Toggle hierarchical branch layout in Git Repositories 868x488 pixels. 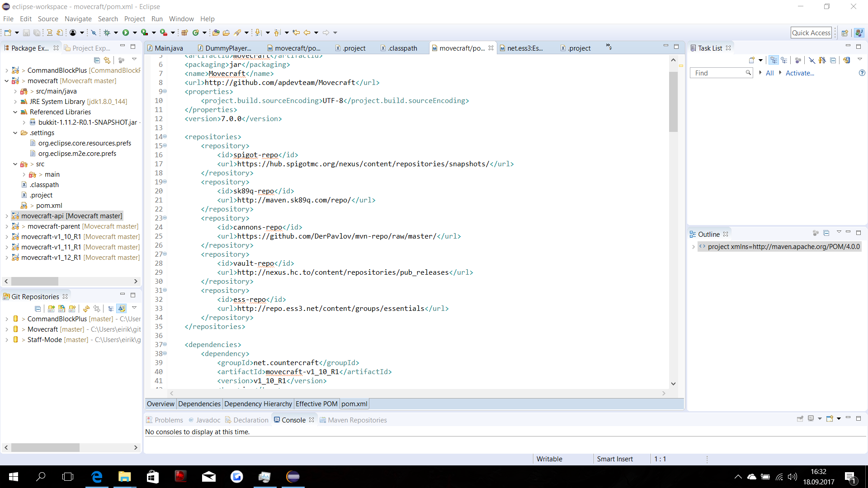(111, 309)
